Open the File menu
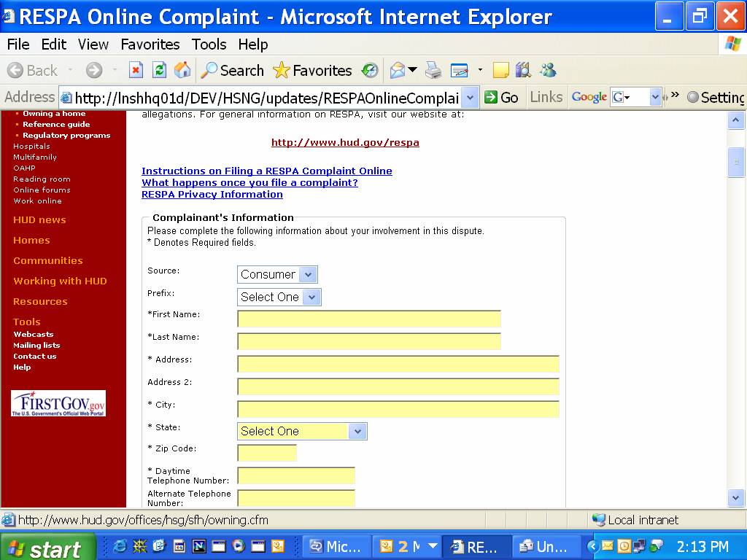Viewport: 747px width, 560px height. tap(18, 44)
